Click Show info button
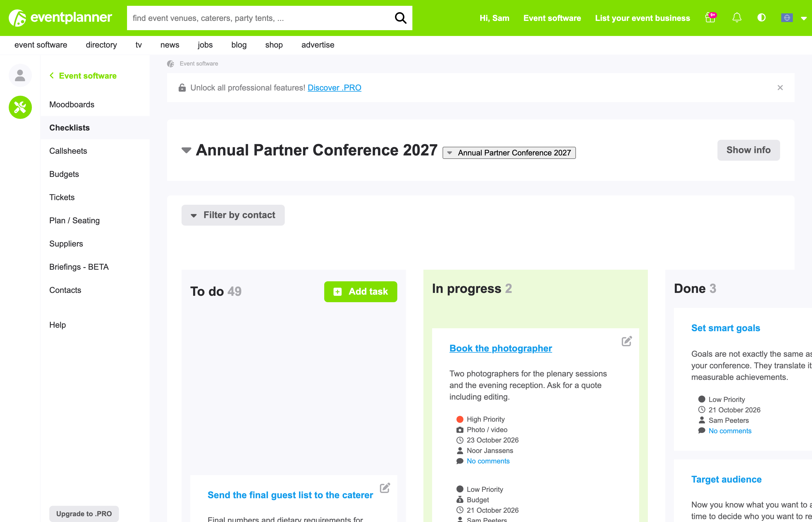The image size is (812, 522). click(x=748, y=150)
